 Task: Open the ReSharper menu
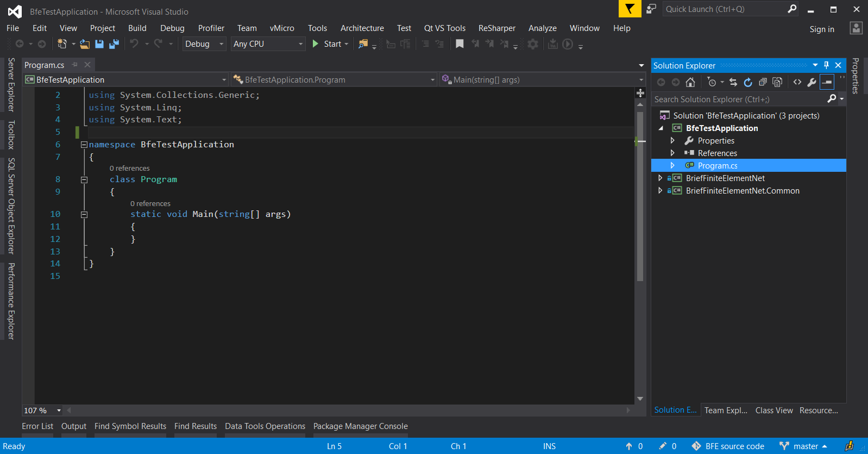[496, 28]
